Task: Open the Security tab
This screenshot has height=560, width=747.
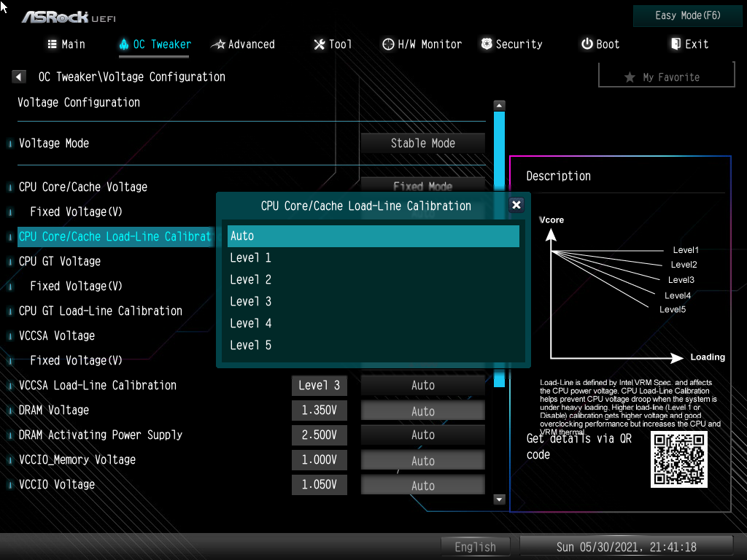Action: pyautogui.click(x=511, y=44)
